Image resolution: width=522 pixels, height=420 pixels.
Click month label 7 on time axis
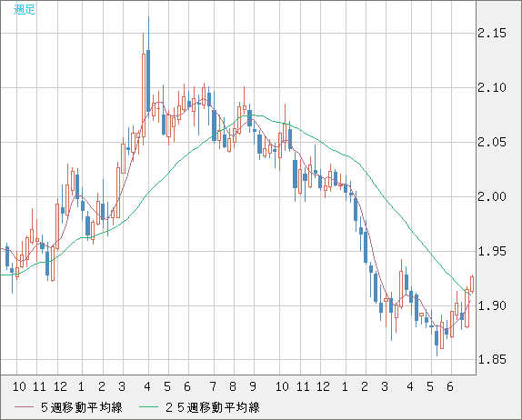tap(213, 386)
